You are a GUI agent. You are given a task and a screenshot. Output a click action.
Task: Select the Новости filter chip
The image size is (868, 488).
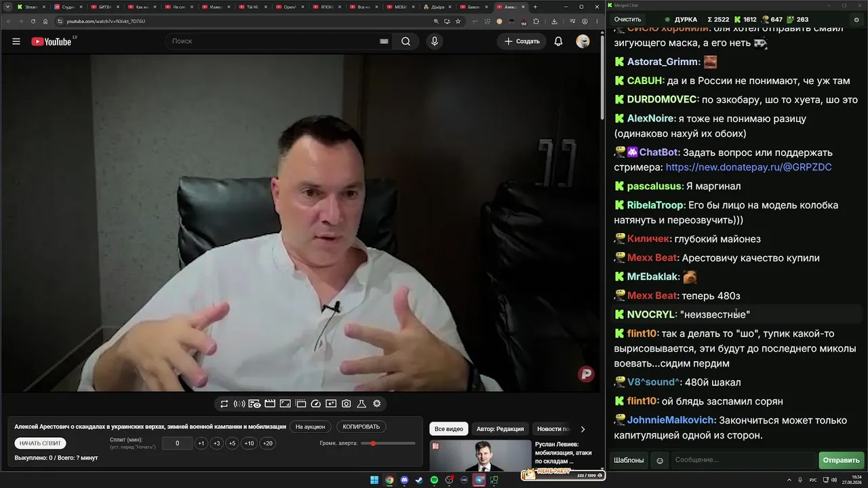[553, 429]
